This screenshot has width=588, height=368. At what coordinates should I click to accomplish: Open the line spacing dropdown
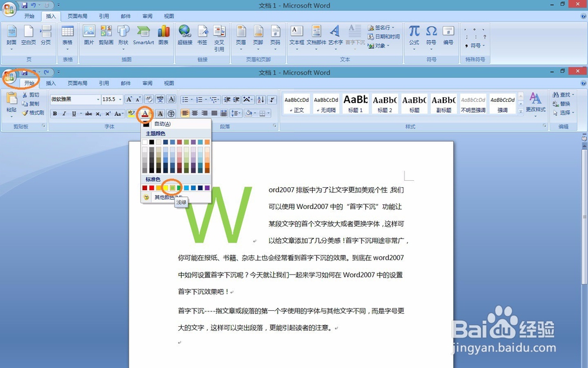236,113
